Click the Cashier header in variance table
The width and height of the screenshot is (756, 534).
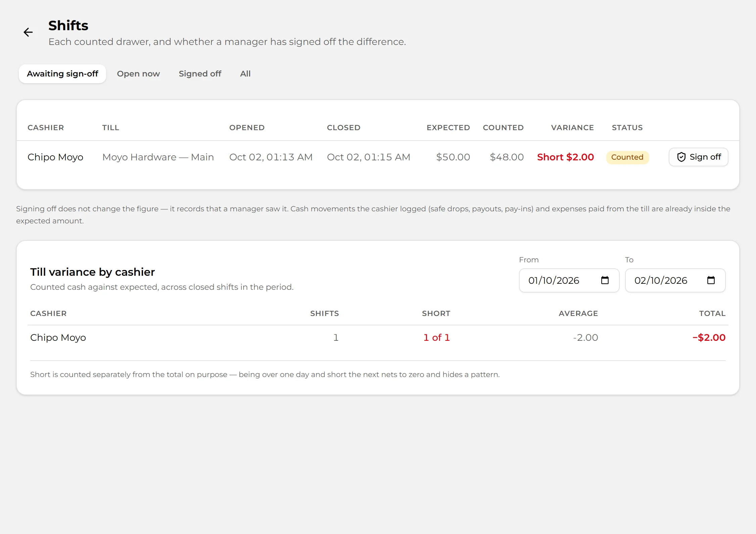point(48,313)
